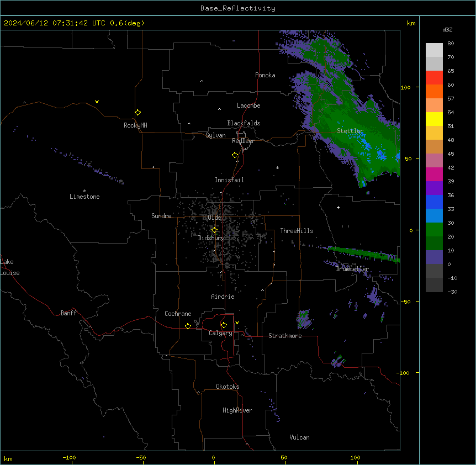The height and width of the screenshot is (465, 476).
Task: Click the Vulcan label
Action: [300, 437]
